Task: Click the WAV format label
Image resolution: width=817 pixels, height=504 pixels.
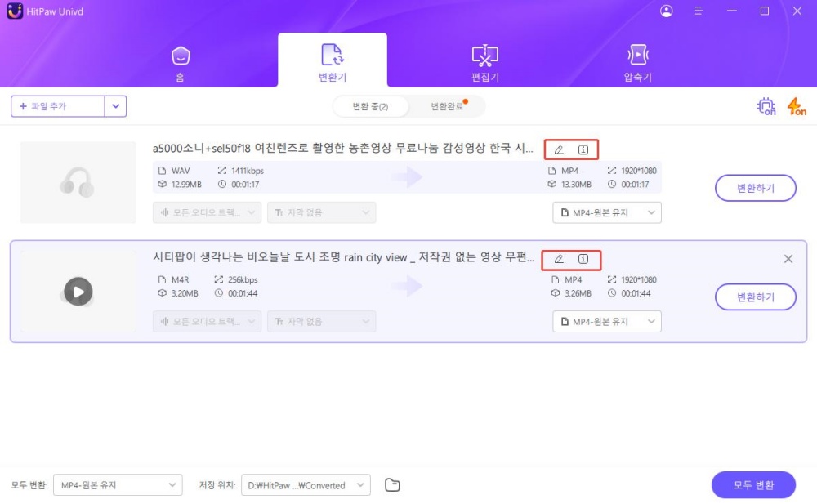Action: [x=181, y=171]
